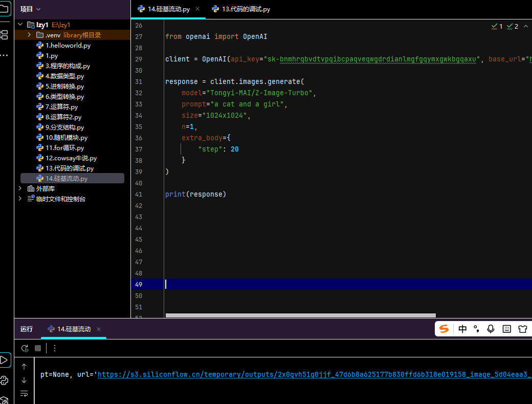Click the Sogou input method logo
Image resolution: width=532 pixels, height=404 pixels.
click(444, 329)
